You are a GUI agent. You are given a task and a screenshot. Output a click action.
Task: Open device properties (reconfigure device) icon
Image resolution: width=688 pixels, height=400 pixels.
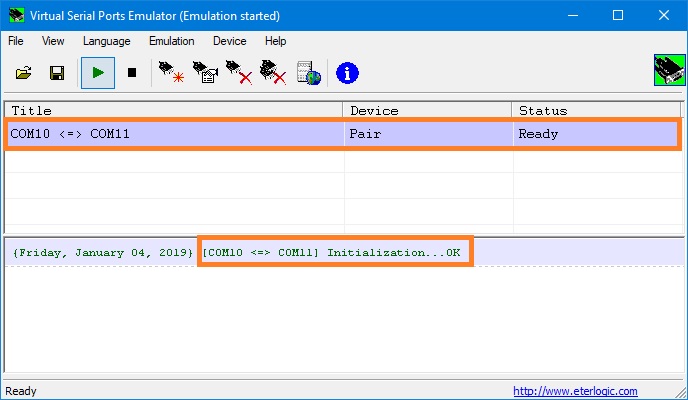(205, 72)
